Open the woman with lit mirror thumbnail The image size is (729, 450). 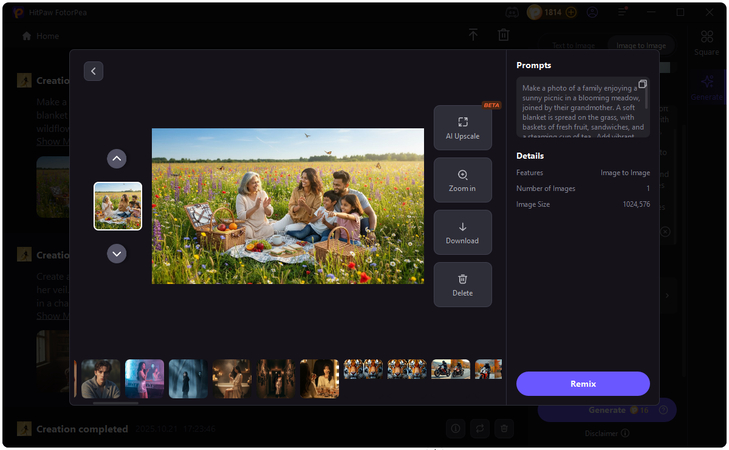319,379
